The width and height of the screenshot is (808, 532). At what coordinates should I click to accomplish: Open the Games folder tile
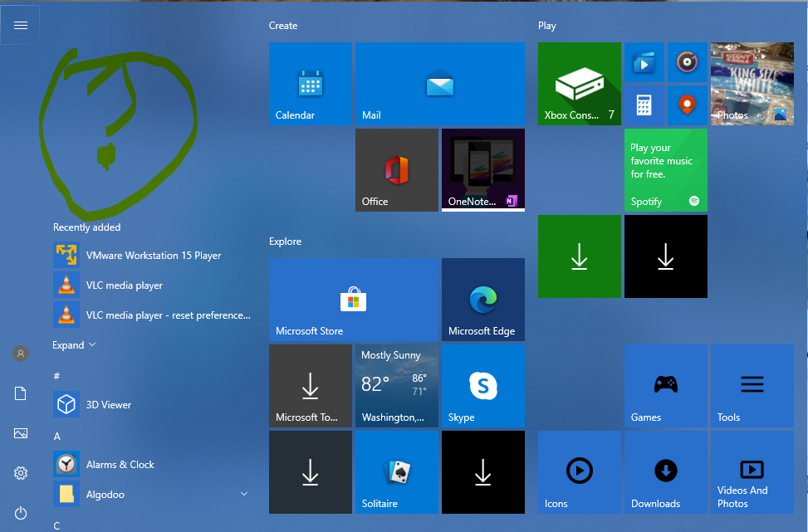[x=666, y=386]
